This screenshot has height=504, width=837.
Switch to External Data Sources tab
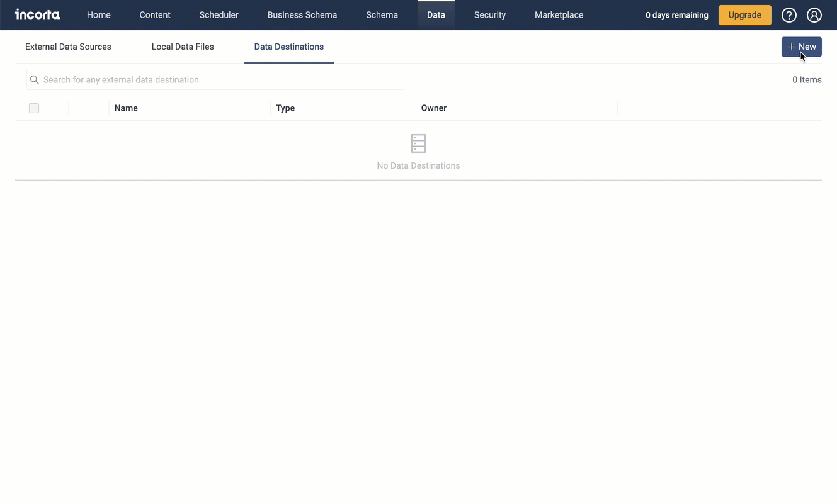[68, 47]
